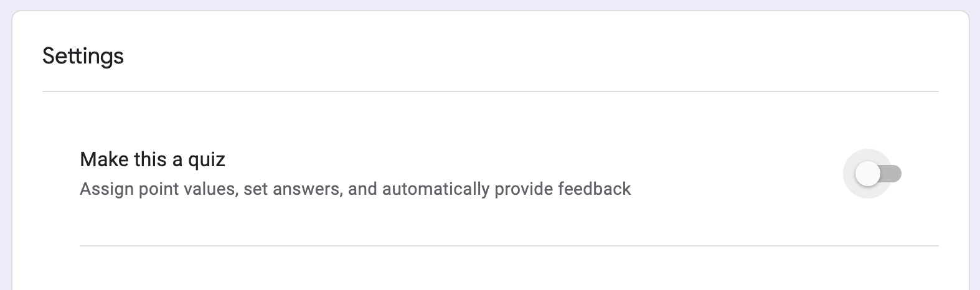Click the Settings heading
The height and width of the screenshot is (290, 980).
click(x=83, y=56)
